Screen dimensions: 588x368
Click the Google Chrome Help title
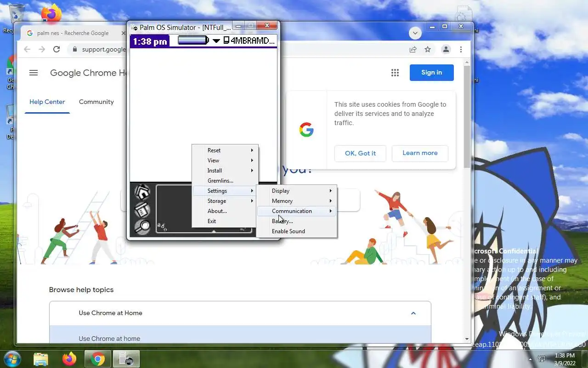tap(88, 73)
